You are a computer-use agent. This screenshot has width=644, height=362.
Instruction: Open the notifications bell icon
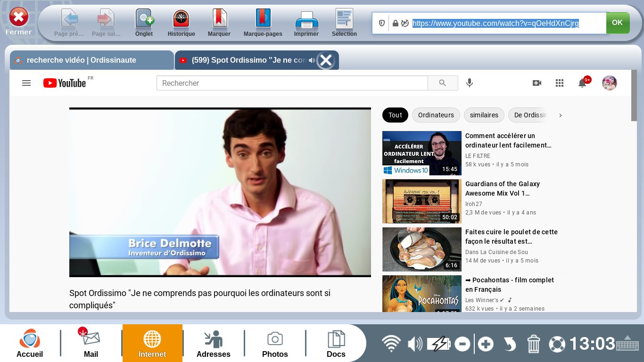[x=583, y=83]
